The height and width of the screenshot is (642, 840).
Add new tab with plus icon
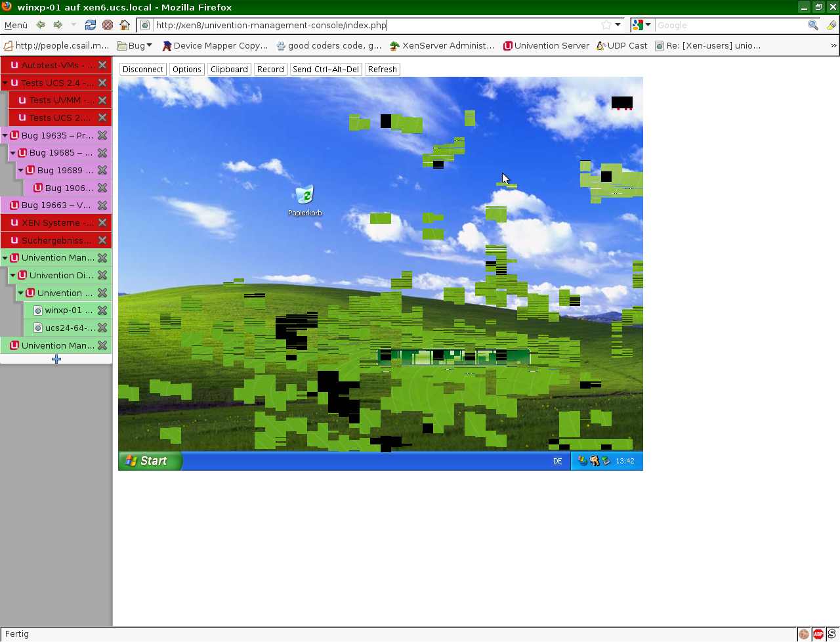(56, 359)
